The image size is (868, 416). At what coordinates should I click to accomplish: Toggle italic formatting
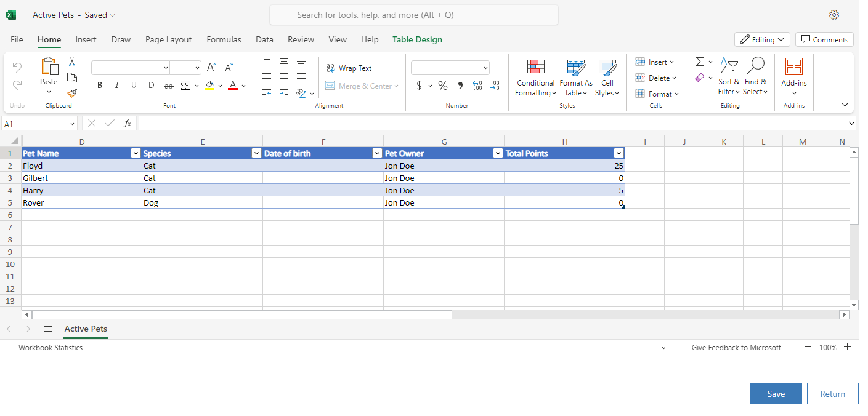(116, 86)
